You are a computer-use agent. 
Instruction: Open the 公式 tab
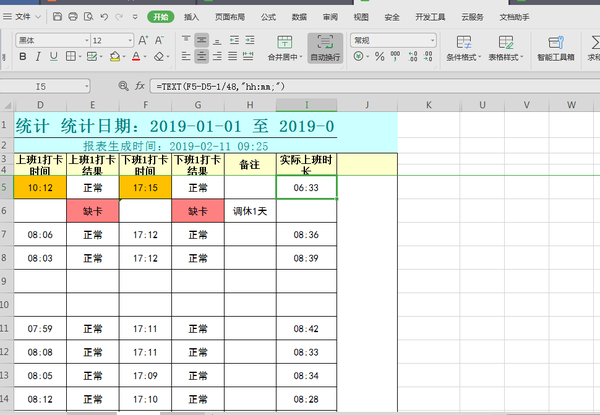[x=268, y=17]
